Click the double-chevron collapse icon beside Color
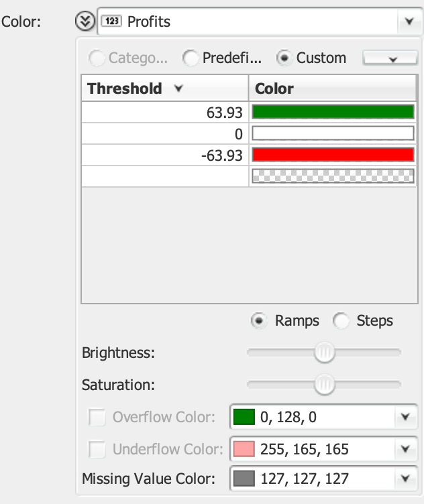 (x=85, y=21)
